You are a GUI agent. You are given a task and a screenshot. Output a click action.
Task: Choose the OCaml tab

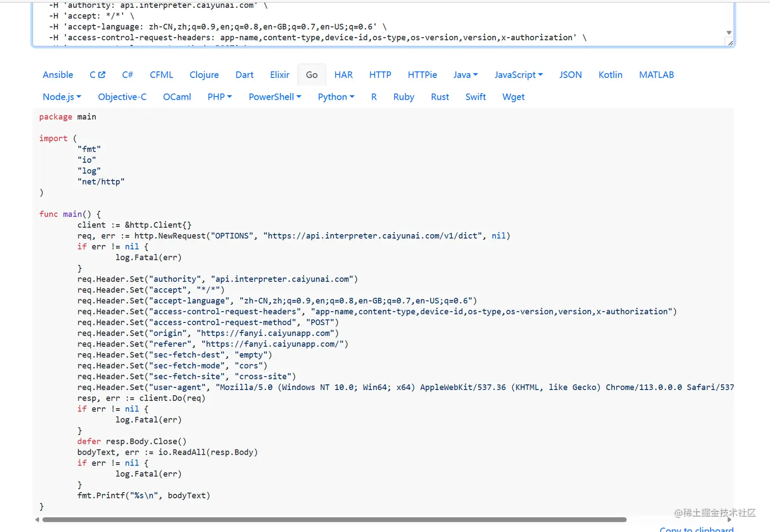pyautogui.click(x=177, y=97)
